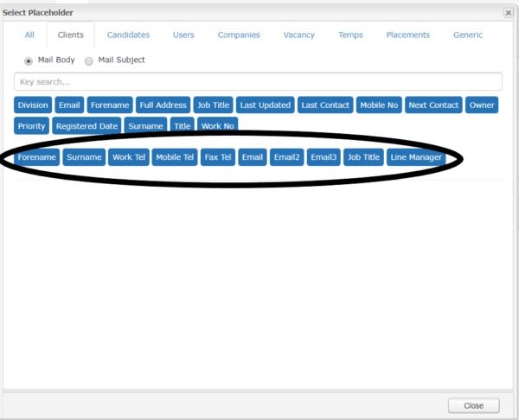
Task: Insert the Division placeholder
Action: (x=33, y=105)
